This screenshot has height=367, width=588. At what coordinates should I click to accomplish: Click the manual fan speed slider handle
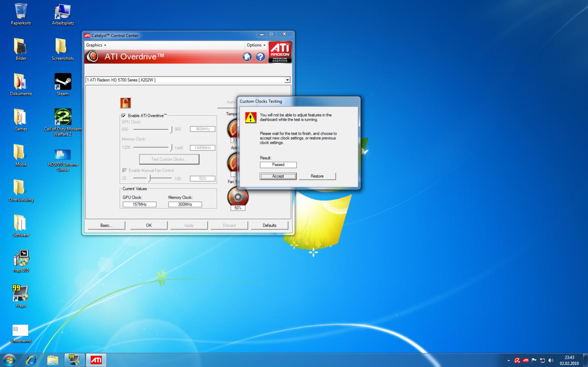150,178
